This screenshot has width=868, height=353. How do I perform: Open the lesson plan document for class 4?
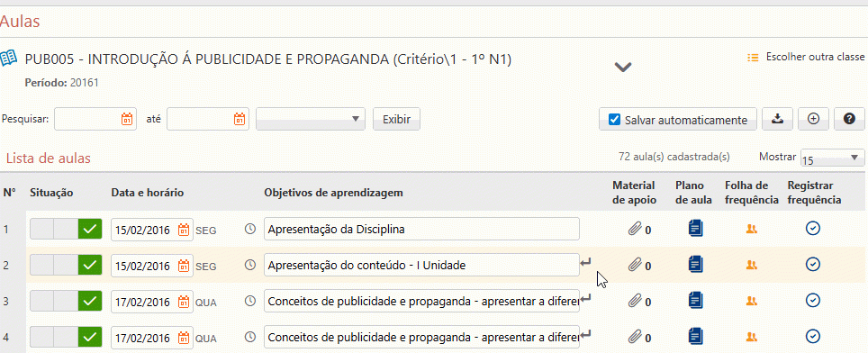click(696, 335)
